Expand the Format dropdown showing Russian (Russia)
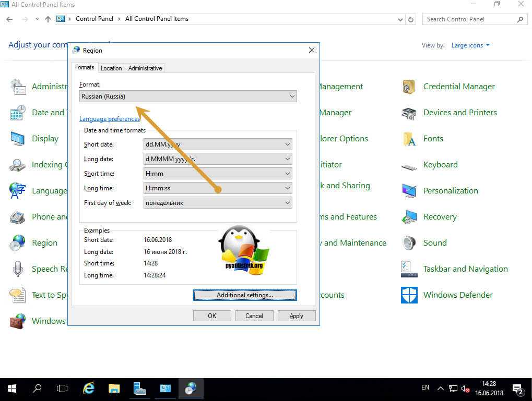This screenshot has height=401, width=532. 188,96
